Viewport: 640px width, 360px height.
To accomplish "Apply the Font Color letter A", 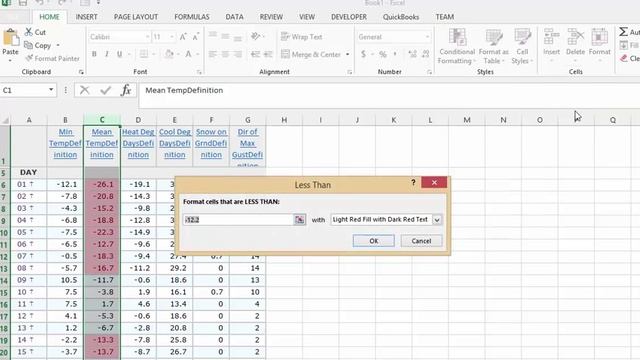I will (x=188, y=54).
